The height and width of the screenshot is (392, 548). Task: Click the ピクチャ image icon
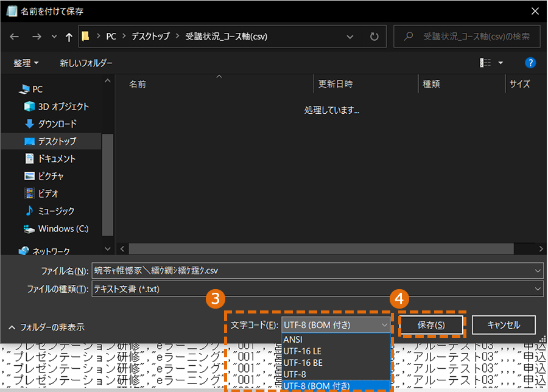coord(29,176)
